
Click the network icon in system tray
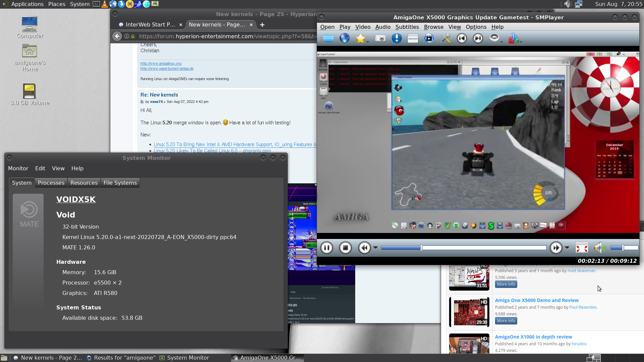tap(579, 4)
